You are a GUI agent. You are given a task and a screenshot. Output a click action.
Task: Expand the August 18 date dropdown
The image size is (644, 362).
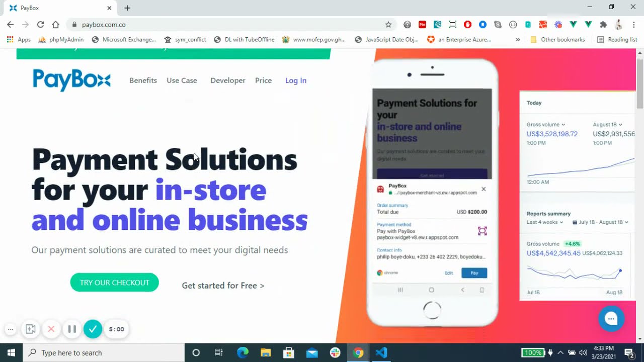607,125
